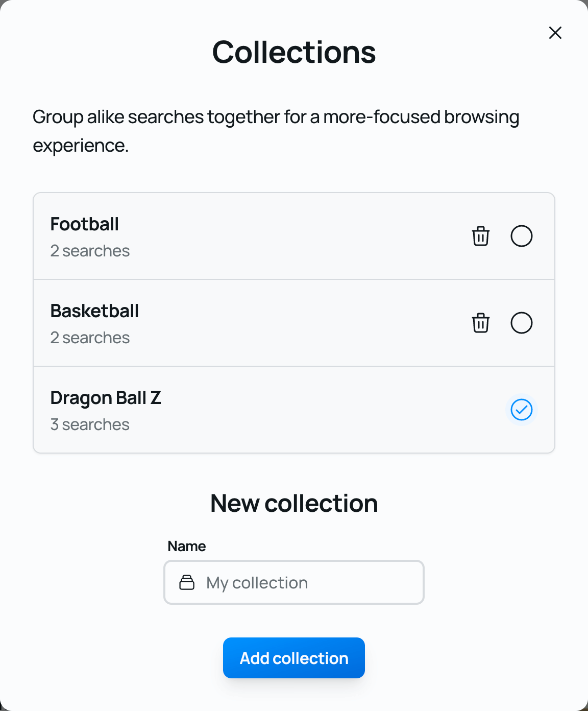Click the Football collection title
The height and width of the screenshot is (711, 588).
coord(85,224)
